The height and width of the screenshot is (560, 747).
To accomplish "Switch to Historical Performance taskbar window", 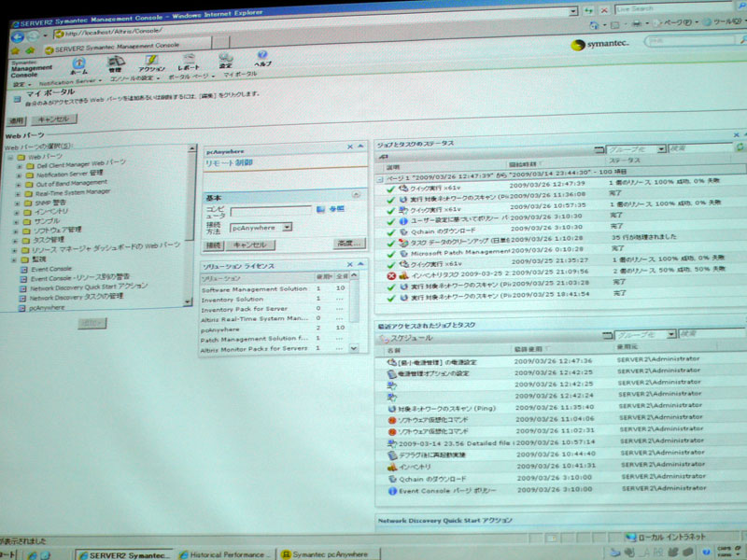I will (x=226, y=554).
